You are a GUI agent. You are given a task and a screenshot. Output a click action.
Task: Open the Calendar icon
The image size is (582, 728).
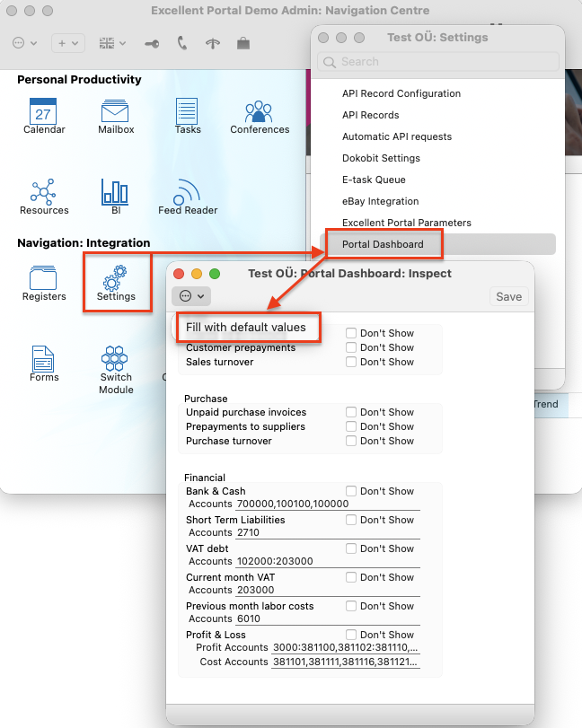click(x=44, y=111)
